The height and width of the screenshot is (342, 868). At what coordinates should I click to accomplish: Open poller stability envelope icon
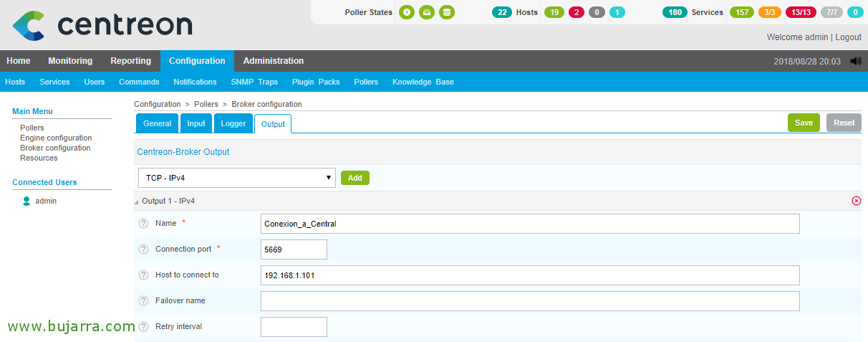(427, 12)
